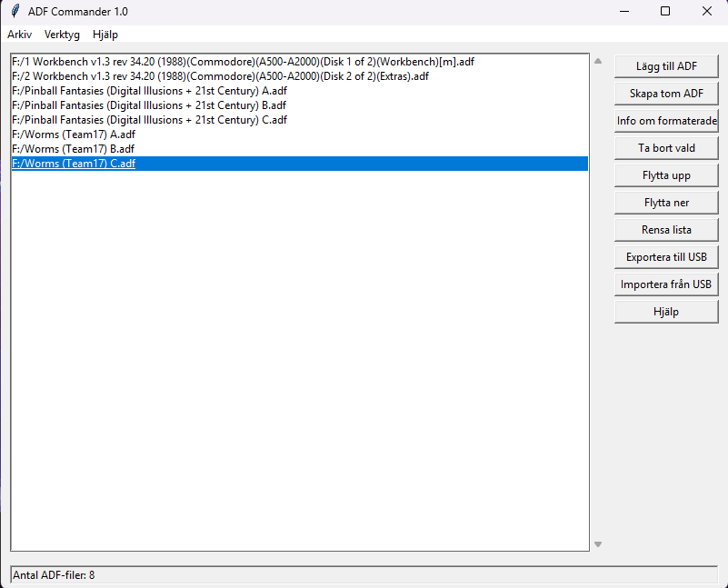The image size is (728, 588).
Task: Open the Verktyg menu
Action: 62,35
